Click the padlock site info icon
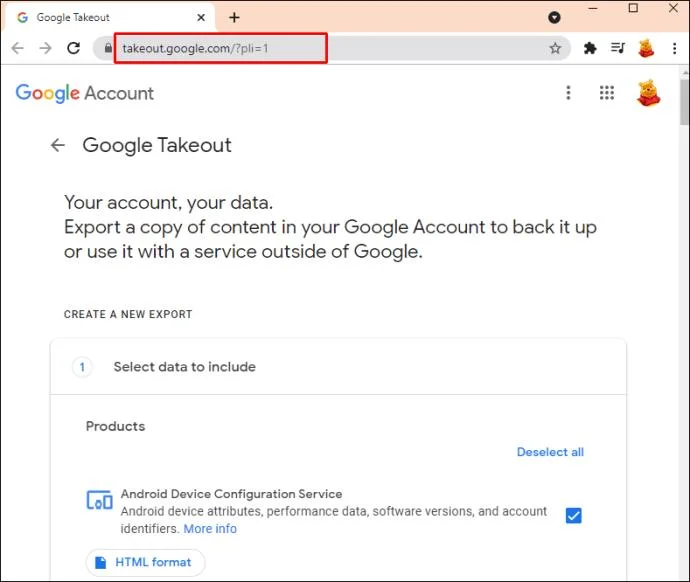 tap(108, 48)
